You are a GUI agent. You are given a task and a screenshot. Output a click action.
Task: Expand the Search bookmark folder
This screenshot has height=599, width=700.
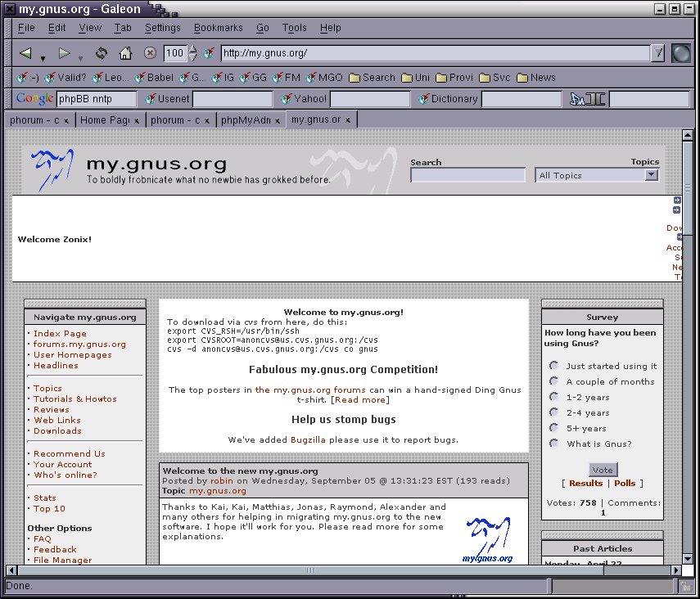(x=372, y=78)
